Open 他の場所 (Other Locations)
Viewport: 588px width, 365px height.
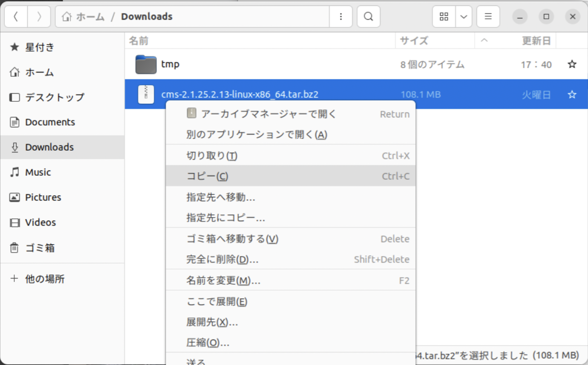point(44,279)
